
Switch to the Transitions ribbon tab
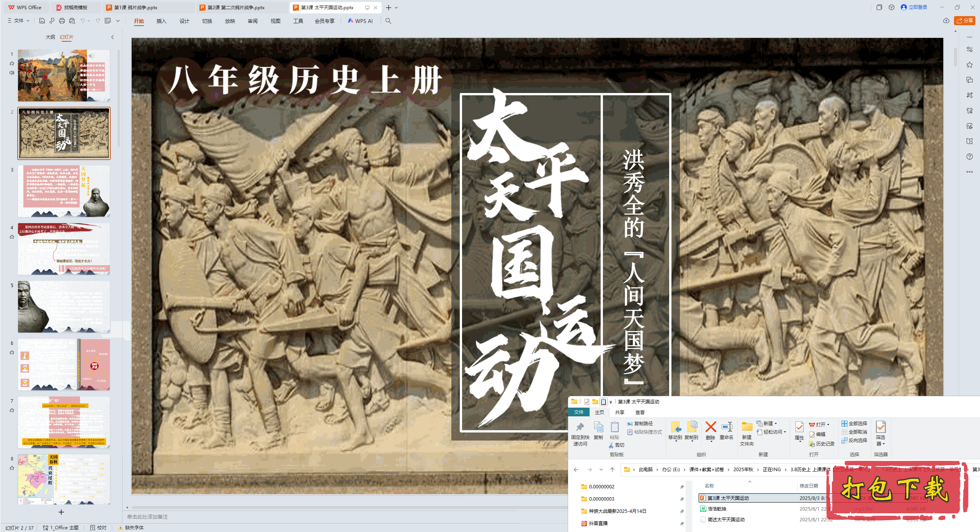point(207,21)
